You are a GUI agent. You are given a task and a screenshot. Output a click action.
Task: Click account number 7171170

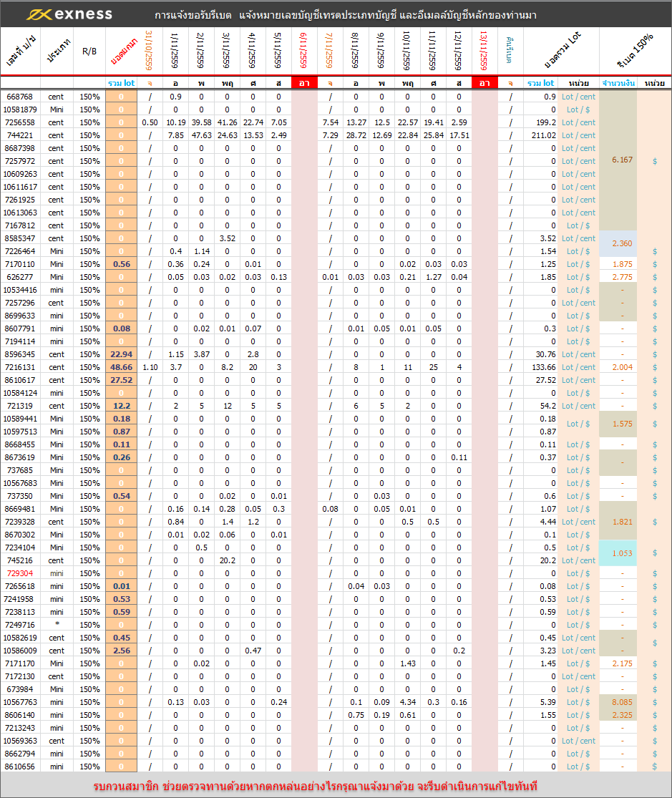click(x=20, y=663)
